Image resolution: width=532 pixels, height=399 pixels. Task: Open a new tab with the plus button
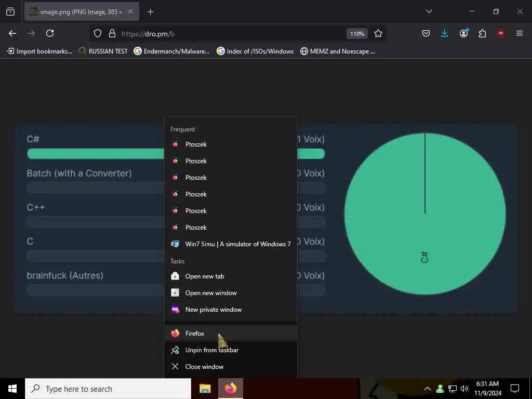[x=150, y=12]
